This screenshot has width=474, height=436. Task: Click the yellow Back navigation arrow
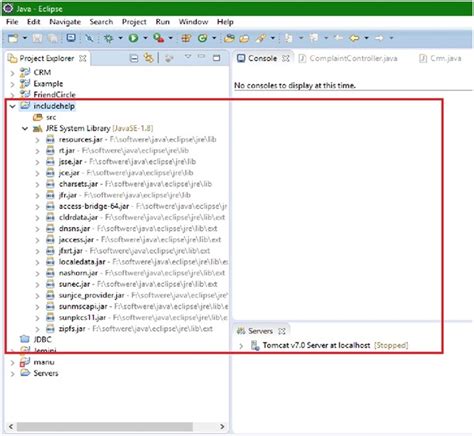click(x=354, y=38)
